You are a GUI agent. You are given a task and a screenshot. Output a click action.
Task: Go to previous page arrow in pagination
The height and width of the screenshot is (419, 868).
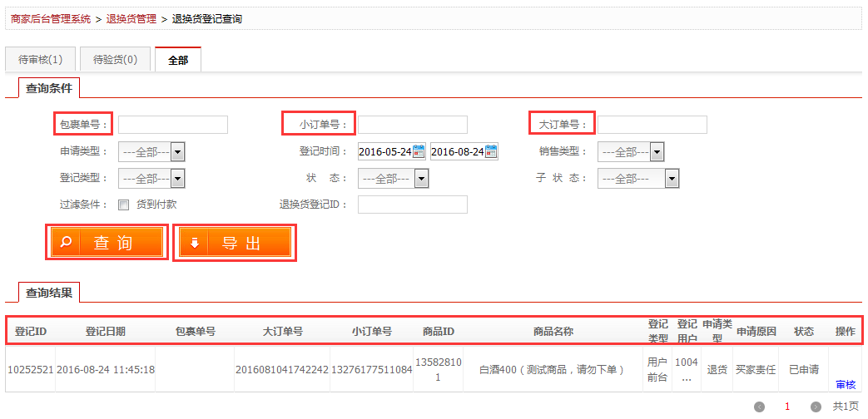point(760,407)
